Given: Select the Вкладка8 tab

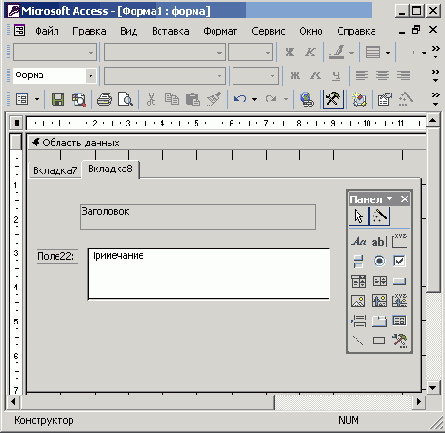Looking at the screenshot, I should tap(110, 169).
